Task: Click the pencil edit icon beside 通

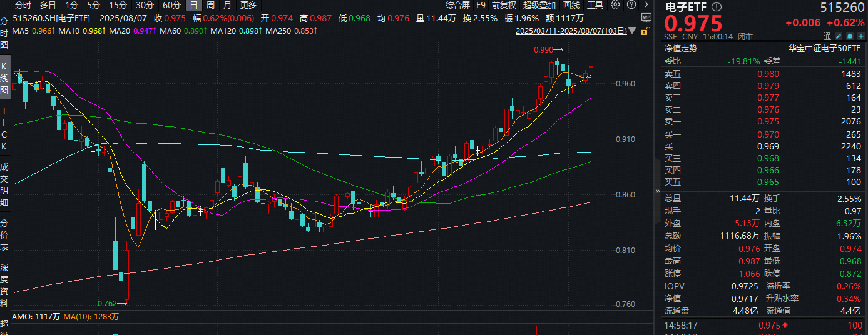Action: (x=840, y=36)
